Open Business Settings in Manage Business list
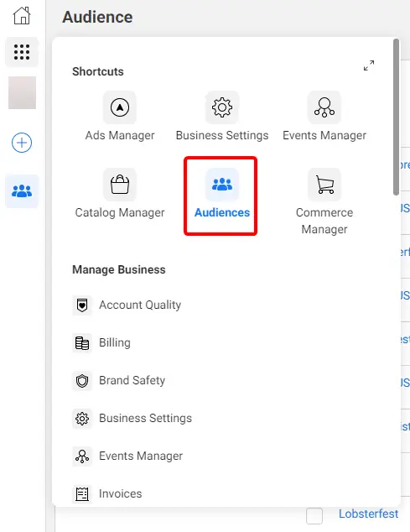 click(146, 419)
